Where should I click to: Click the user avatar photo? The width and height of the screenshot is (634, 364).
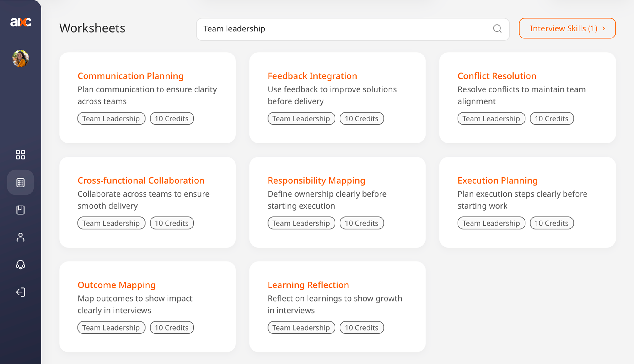pyautogui.click(x=20, y=58)
